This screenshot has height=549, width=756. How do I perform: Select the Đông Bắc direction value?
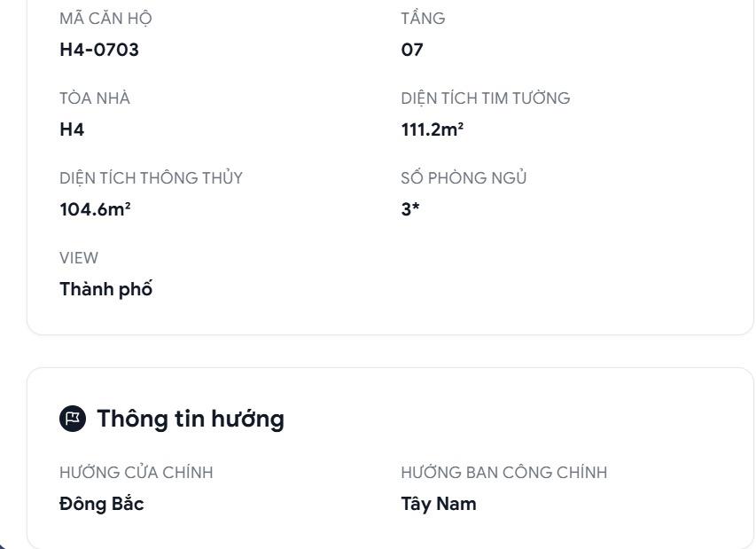(102, 504)
